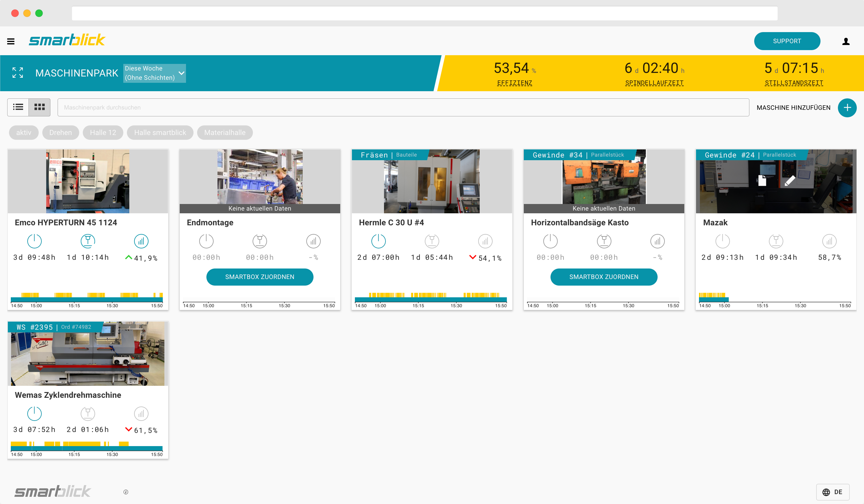
Task: Click the plus icon to add machine
Action: [847, 108]
